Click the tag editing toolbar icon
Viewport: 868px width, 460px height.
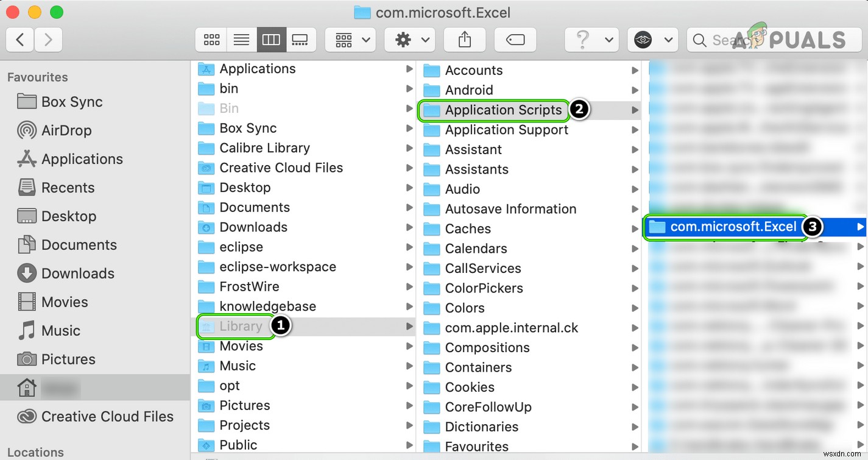pos(515,39)
